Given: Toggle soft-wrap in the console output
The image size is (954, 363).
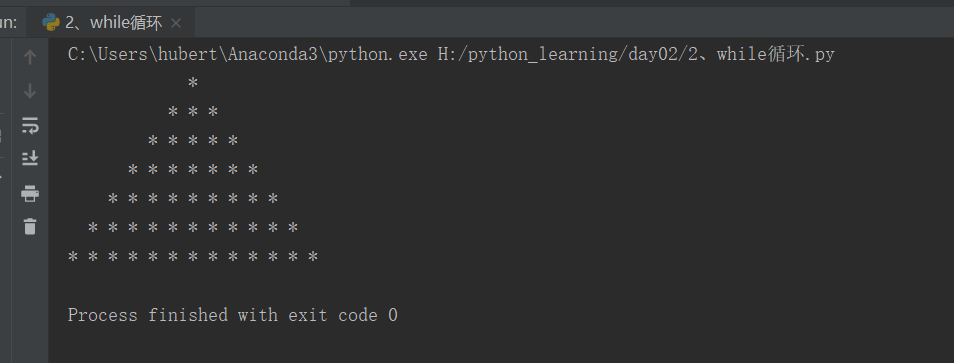Looking at the screenshot, I should [x=30, y=125].
